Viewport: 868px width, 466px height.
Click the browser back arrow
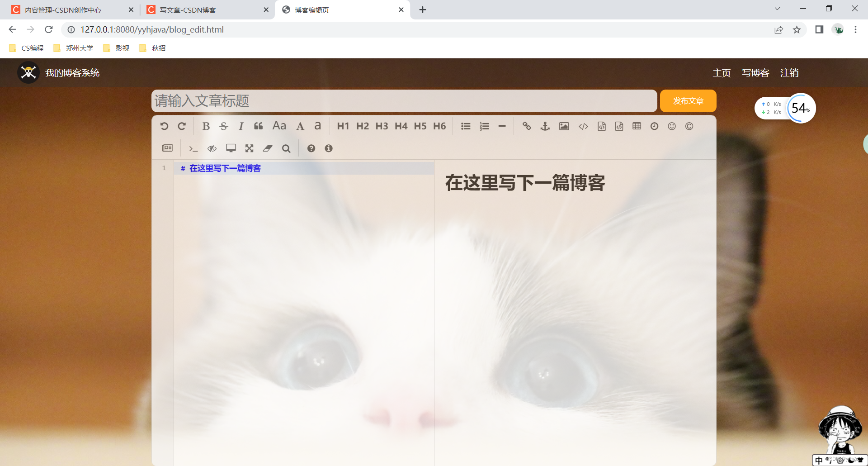12,29
